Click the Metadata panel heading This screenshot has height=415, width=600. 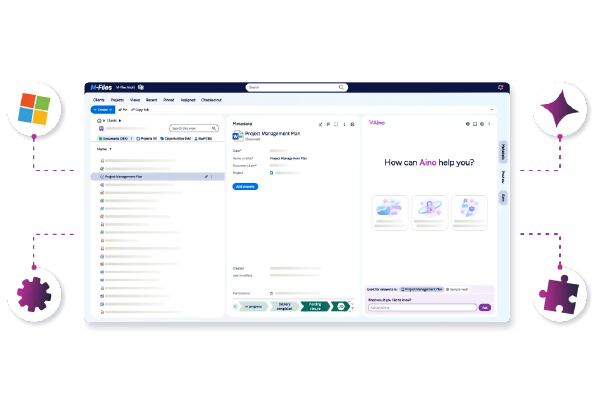point(242,124)
